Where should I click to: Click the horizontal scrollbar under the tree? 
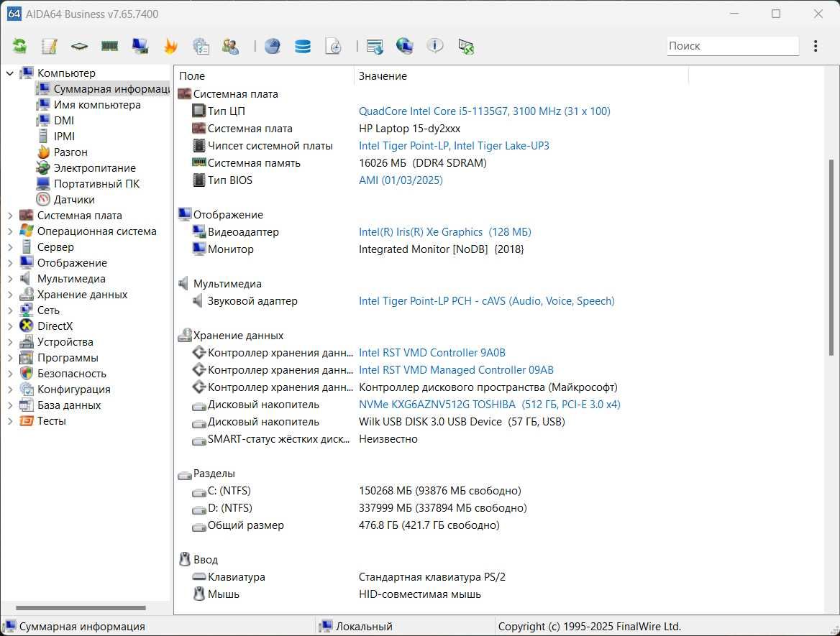(x=81, y=608)
